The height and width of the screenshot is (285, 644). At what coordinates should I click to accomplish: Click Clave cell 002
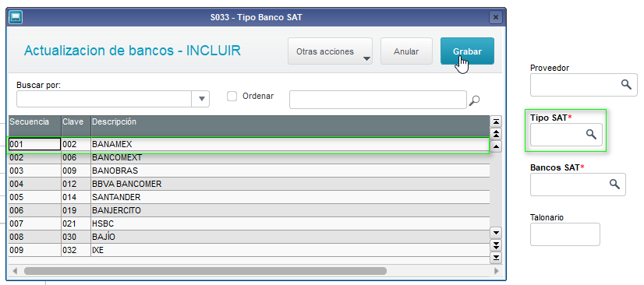[76, 144]
